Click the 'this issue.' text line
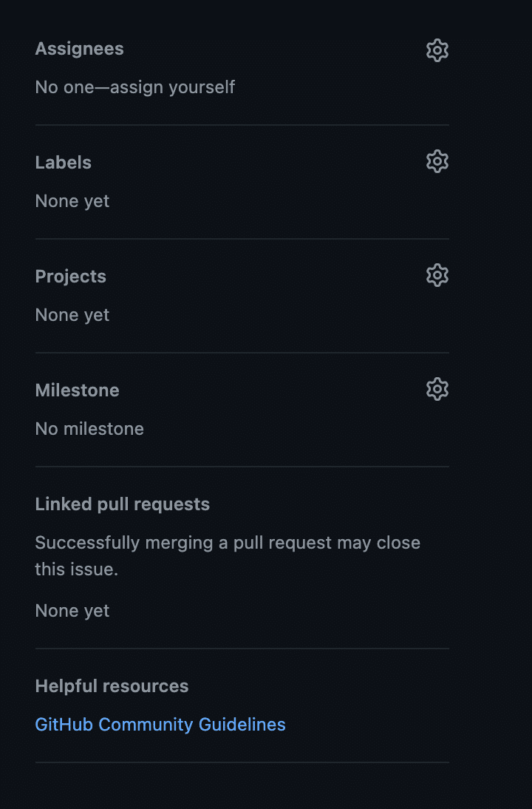 [x=77, y=569]
